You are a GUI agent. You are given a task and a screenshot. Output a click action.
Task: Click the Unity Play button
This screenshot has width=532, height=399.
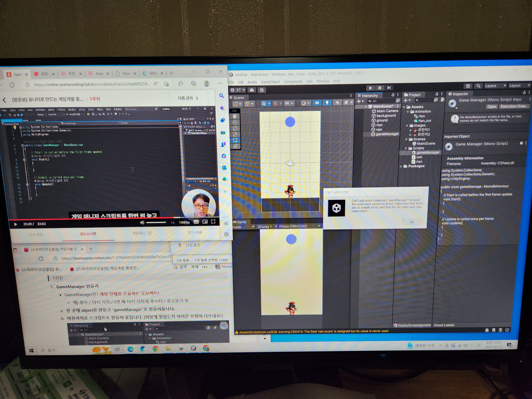[370, 88]
